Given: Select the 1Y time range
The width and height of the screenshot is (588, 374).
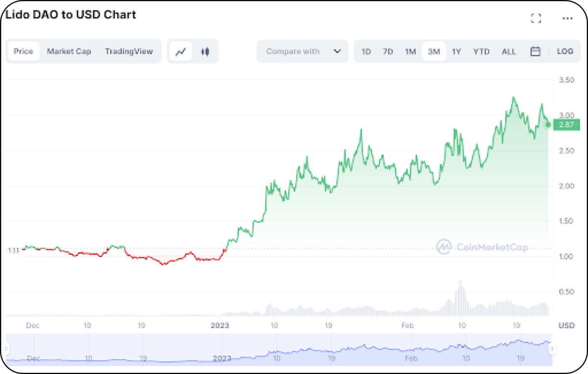Looking at the screenshot, I should [457, 51].
